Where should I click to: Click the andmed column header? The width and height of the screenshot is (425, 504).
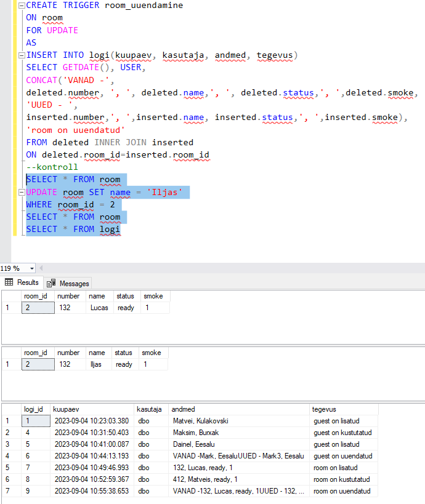point(239,409)
